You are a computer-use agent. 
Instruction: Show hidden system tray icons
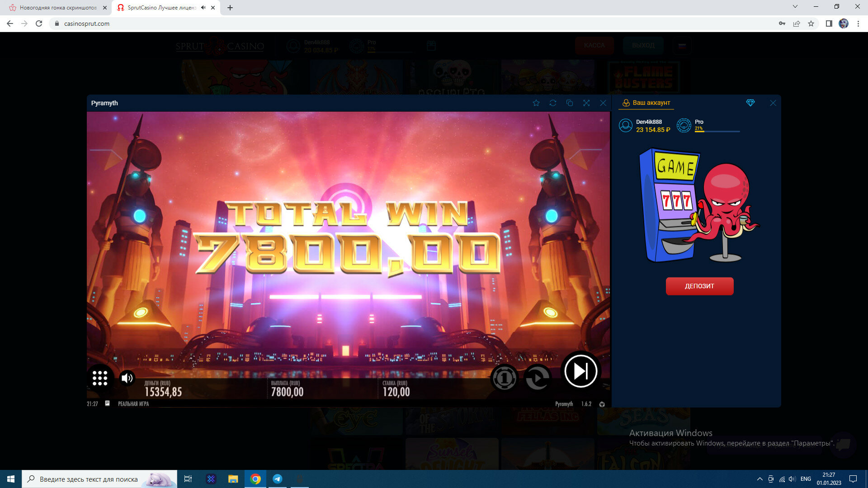point(760,479)
